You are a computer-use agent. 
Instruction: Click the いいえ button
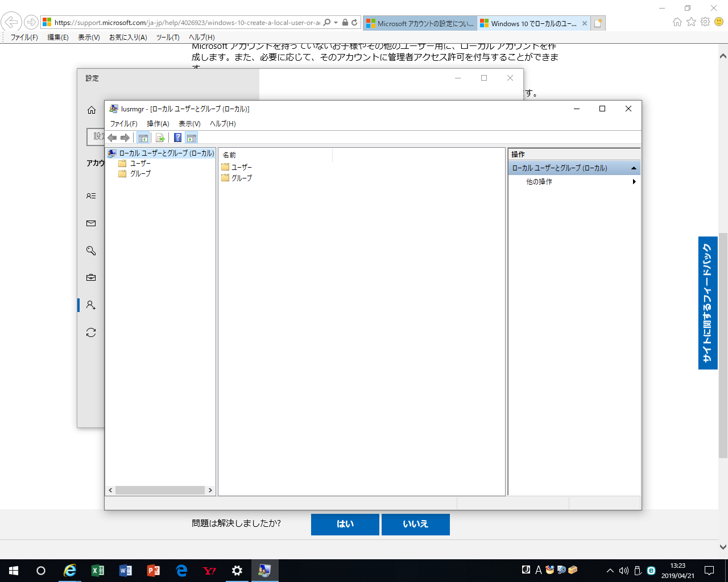click(416, 524)
